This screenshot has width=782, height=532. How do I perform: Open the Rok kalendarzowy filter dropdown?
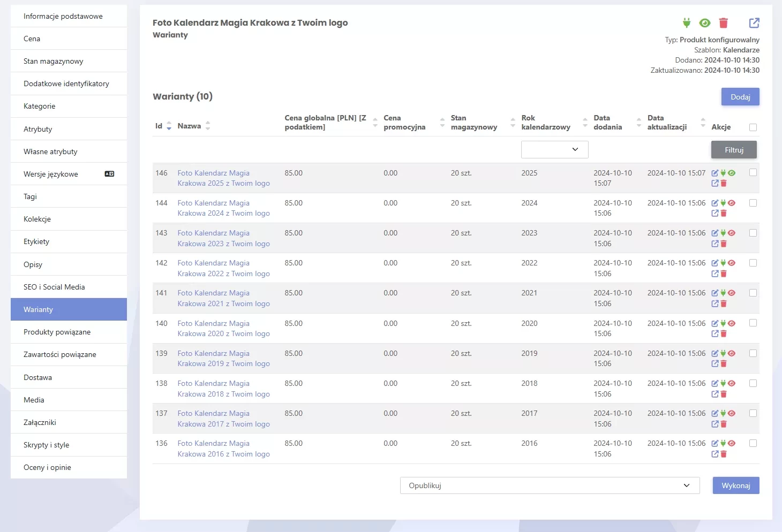click(x=555, y=149)
